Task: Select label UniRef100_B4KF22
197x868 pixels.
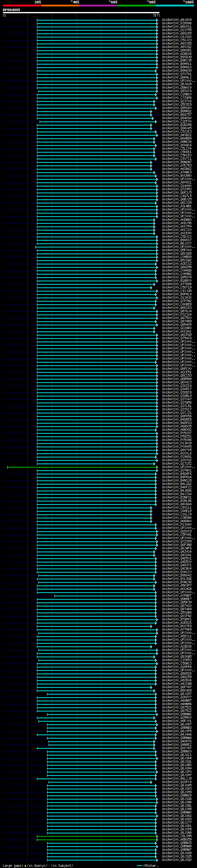Action: pos(177,487)
